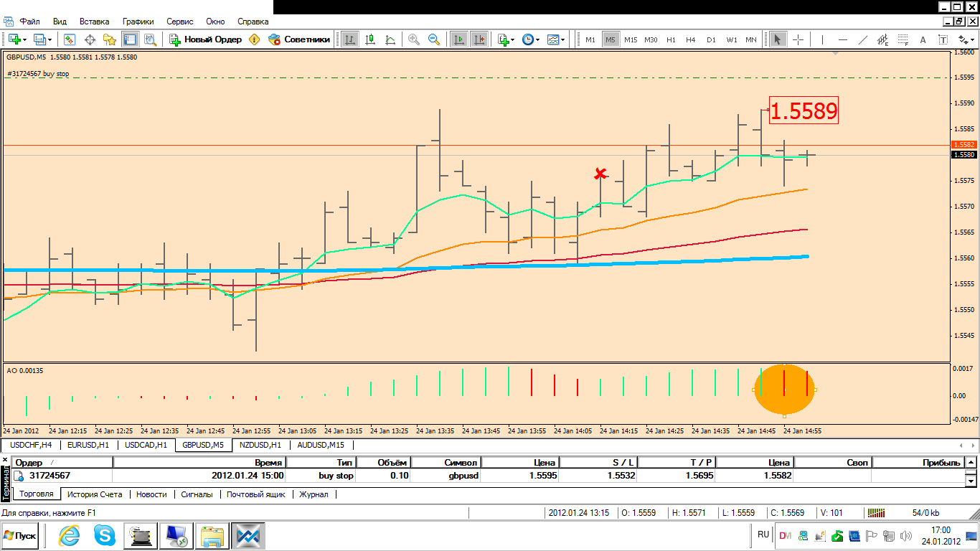Screen dimensions: 980x551
Task: Open the profiles toolbar icon
Action: point(40,39)
